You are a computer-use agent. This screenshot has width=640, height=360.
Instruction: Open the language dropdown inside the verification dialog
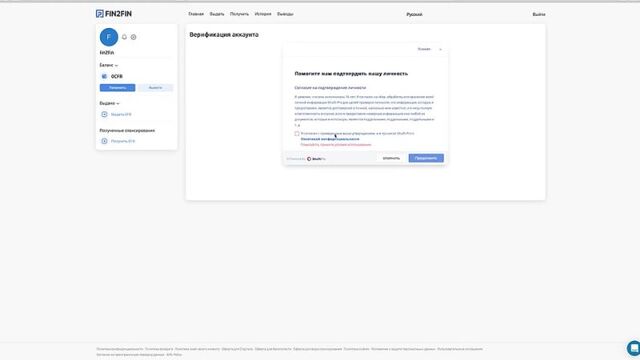tap(429, 49)
